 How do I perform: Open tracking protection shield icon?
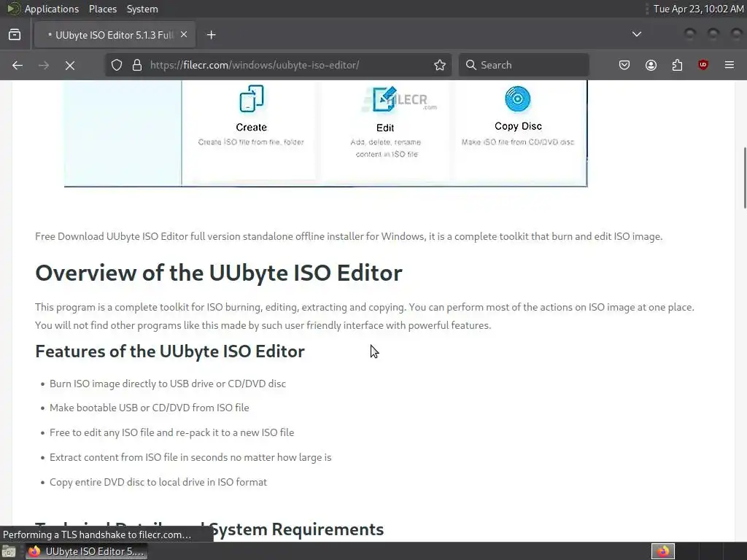coord(117,65)
